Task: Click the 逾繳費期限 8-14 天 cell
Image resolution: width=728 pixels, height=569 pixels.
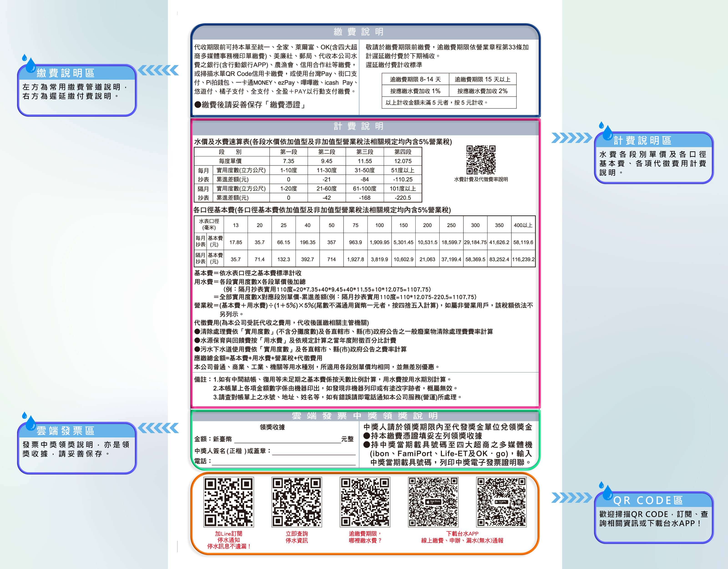Action: pos(415,79)
